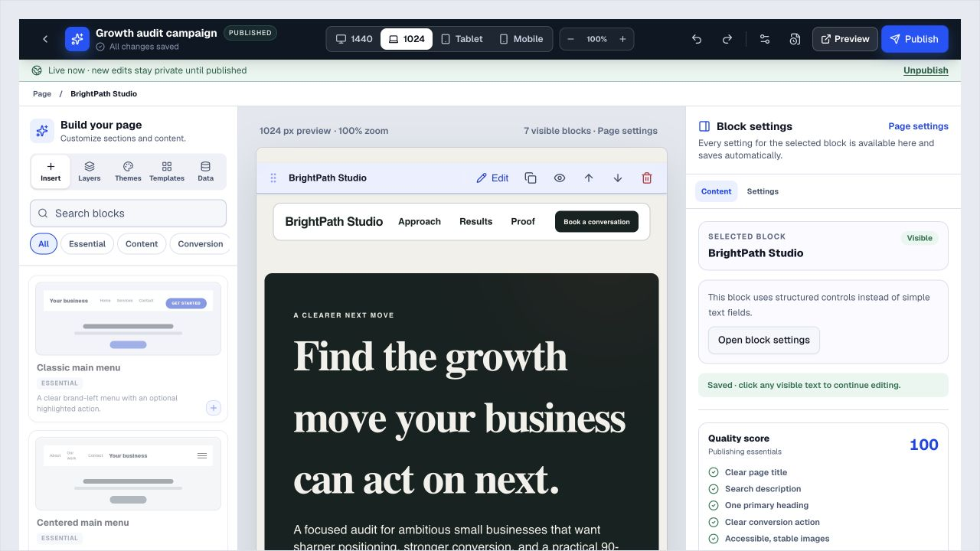Duplicate the BrightPath Studio block
Image resolution: width=980 pixels, height=551 pixels.
[531, 178]
